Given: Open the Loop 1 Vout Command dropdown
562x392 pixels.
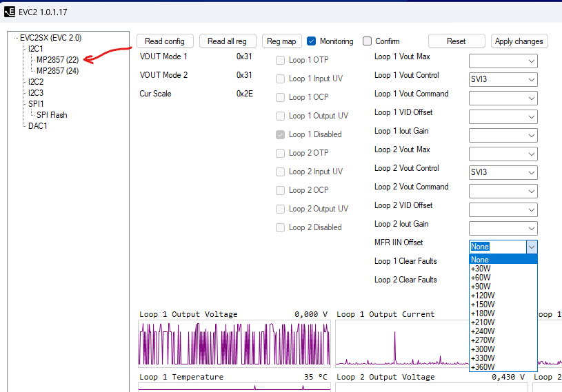Looking at the screenshot, I should pos(503,98).
